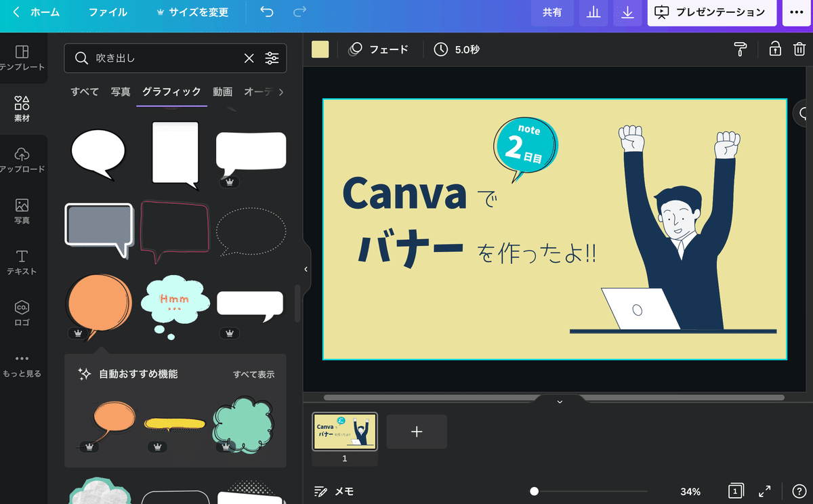The image size is (813, 504).
Task: Click the 34% zoom level
Action: [x=690, y=492]
